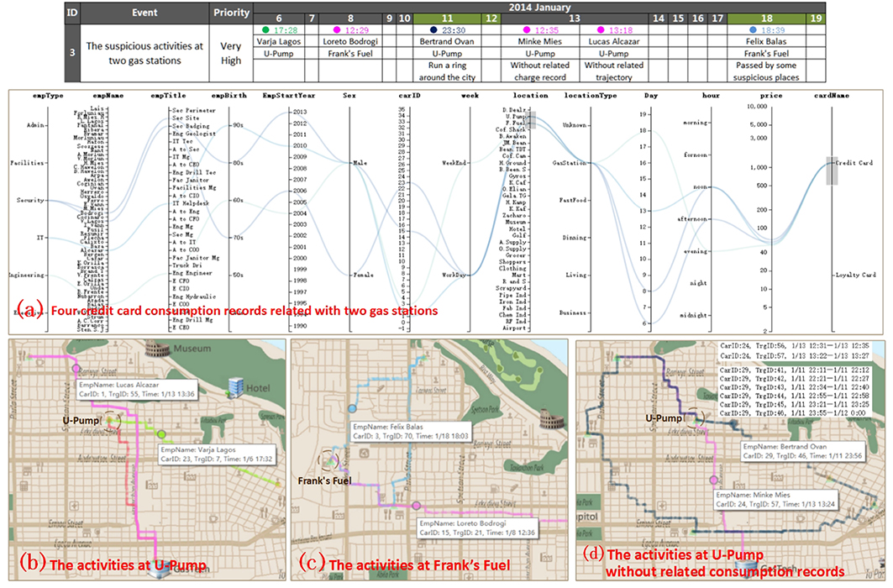
Task: Select the U-Pump station marker on map (d)
Action: (x=694, y=417)
